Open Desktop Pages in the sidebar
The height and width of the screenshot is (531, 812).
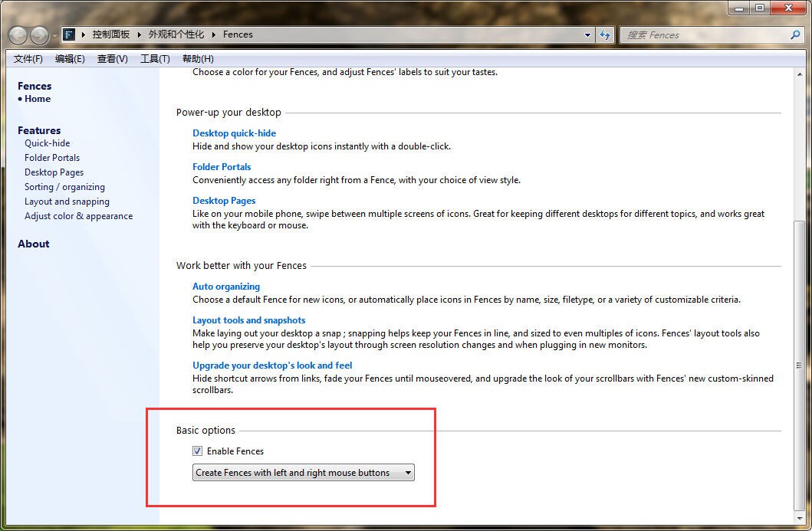[x=54, y=172]
